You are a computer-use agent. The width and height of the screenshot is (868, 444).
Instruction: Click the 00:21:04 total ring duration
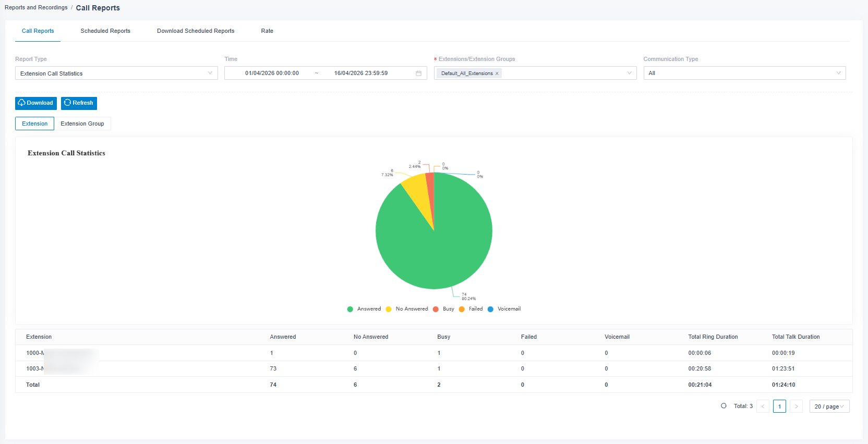700,385
